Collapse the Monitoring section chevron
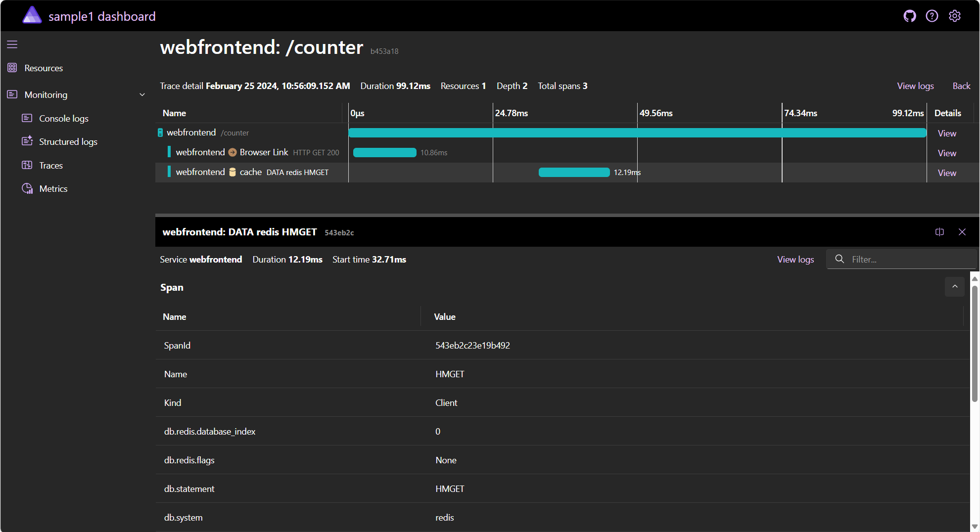The width and height of the screenshot is (980, 532). [x=142, y=95]
